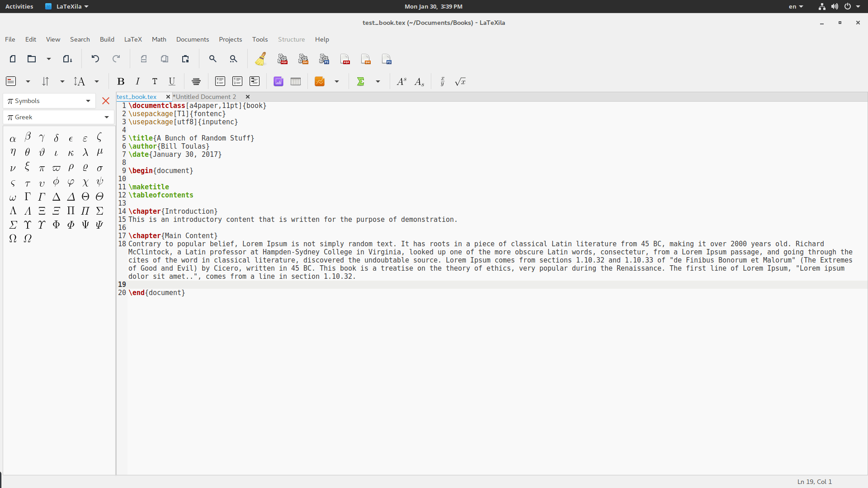Open the character size dropdown arrow
Image resolution: width=868 pixels, height=488 pixels.
point(97,81)
